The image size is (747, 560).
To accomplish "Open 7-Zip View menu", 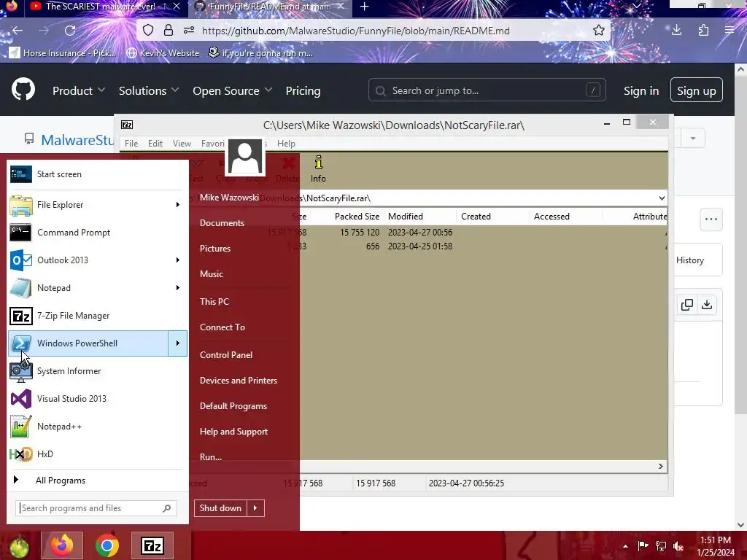I will (182, 144).
